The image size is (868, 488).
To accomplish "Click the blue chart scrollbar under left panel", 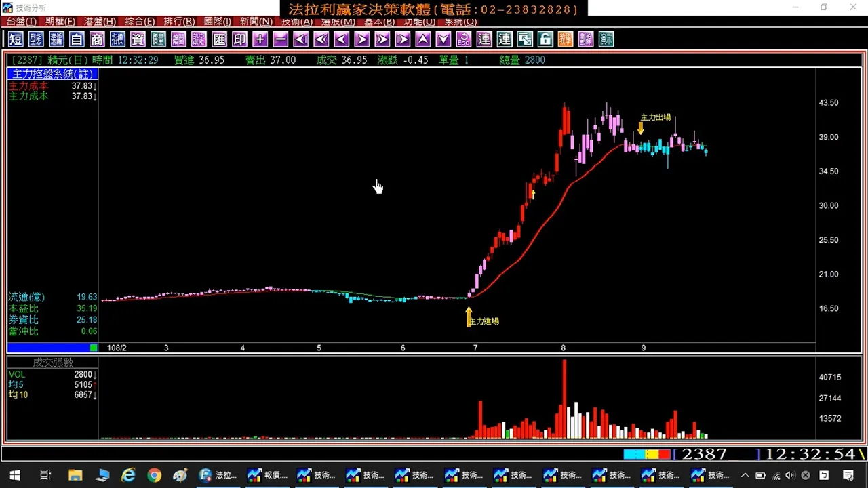I will 52,348.
